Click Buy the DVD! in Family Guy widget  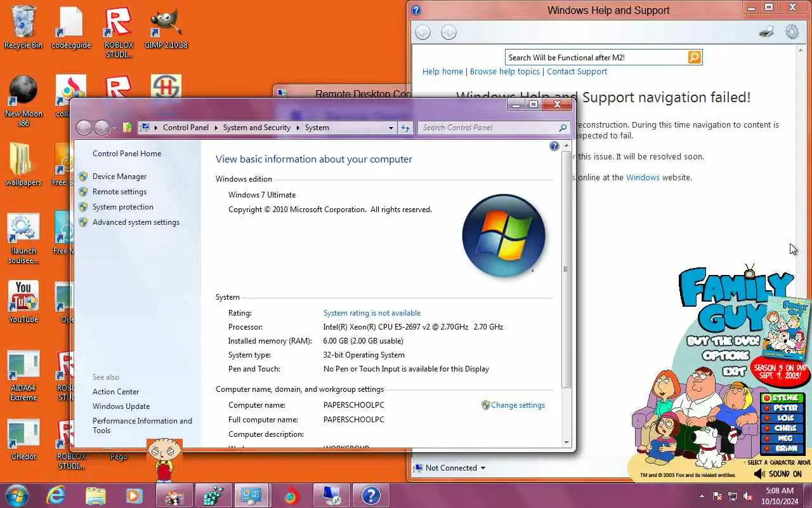click(723, 341)
